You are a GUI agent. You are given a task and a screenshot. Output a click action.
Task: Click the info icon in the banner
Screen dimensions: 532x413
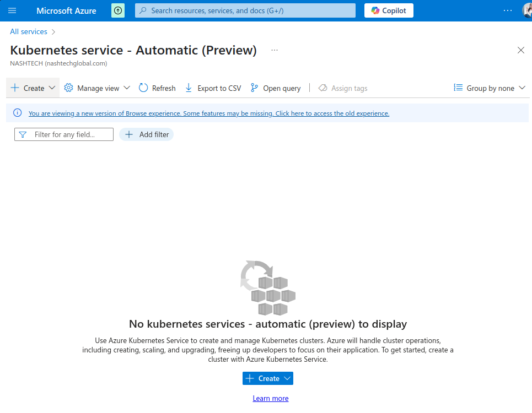click(x=18, y=113)
